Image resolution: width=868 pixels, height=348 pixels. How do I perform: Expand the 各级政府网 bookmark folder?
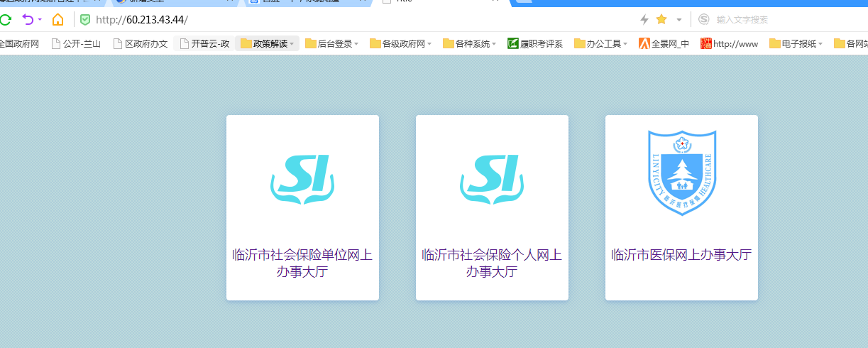pos(400,43)
